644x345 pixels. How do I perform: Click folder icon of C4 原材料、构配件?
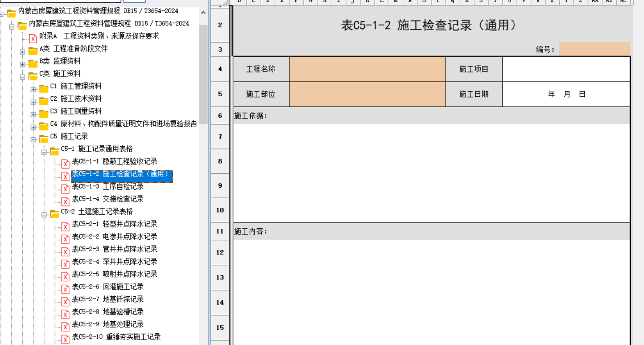coord(44,126)
